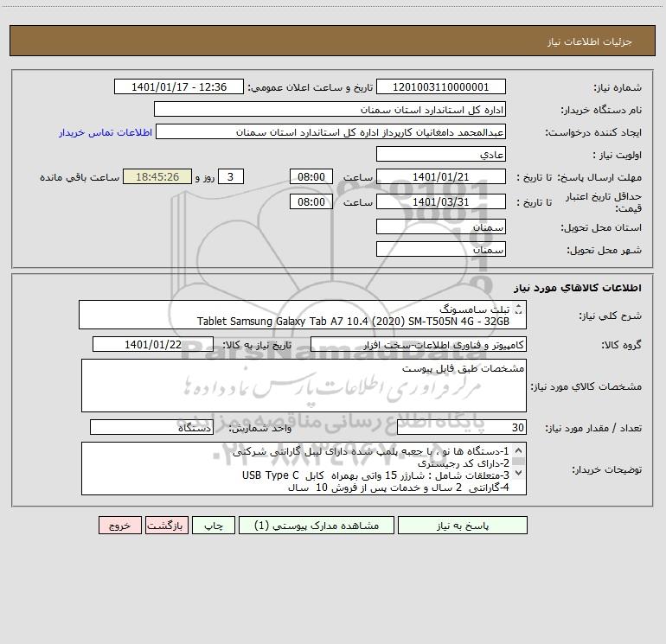Click priority field showing عادي

(x=441, y=154)
